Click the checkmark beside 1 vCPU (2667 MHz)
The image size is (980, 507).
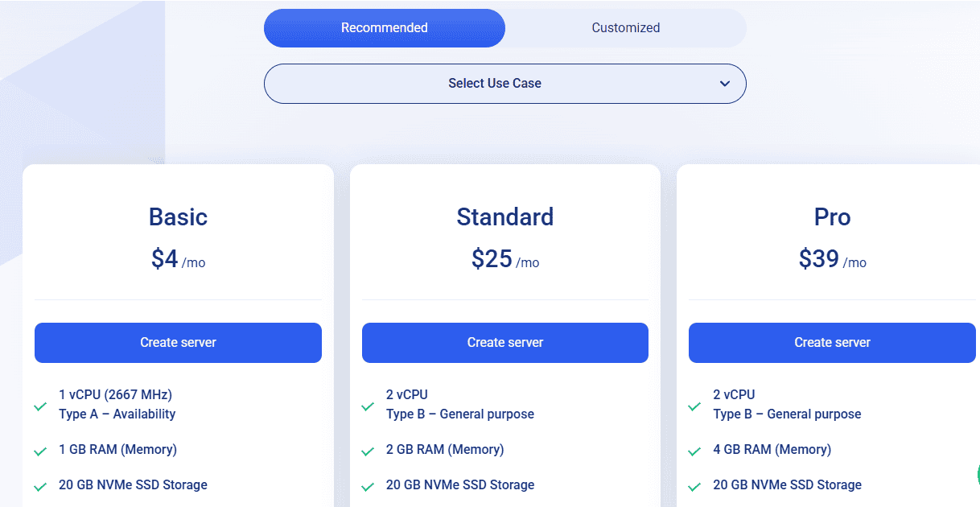40,406
